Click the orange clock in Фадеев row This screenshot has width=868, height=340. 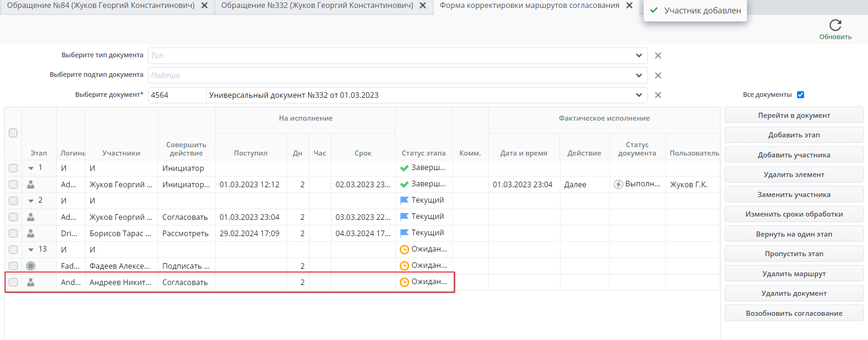(404, 266)
